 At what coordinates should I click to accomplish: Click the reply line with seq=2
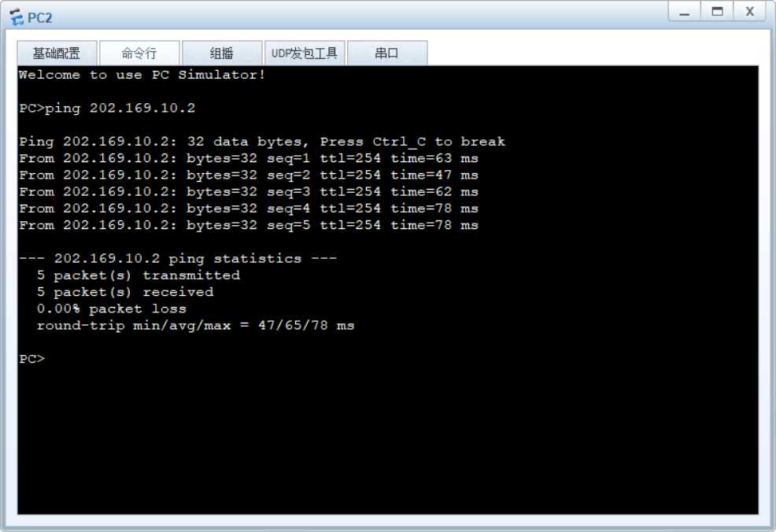pos(249,175)
